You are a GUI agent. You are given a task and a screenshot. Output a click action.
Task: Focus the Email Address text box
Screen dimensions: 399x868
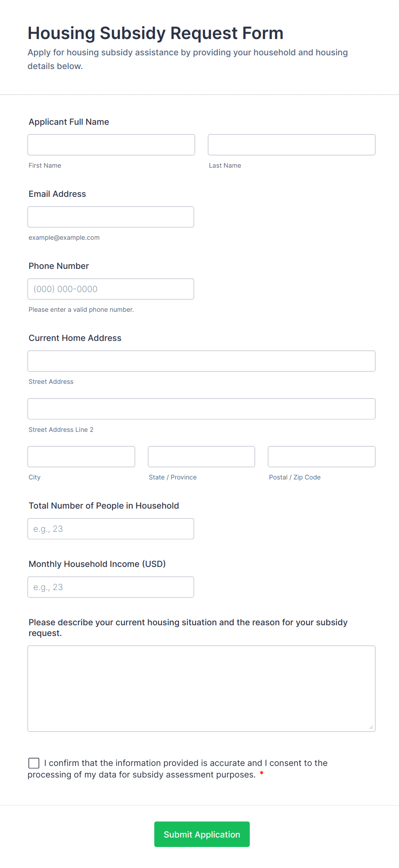tap(111, 217)
